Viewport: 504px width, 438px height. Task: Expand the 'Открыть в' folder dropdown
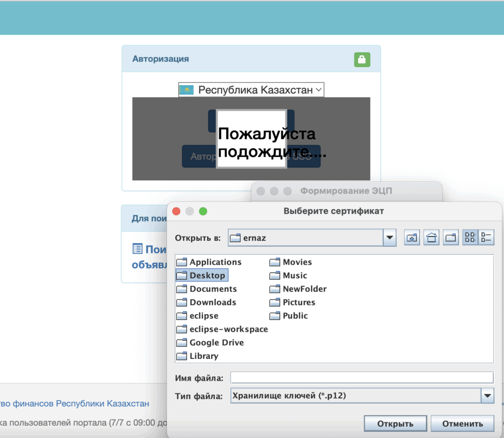pyautogui.click(x=389, y=238)
